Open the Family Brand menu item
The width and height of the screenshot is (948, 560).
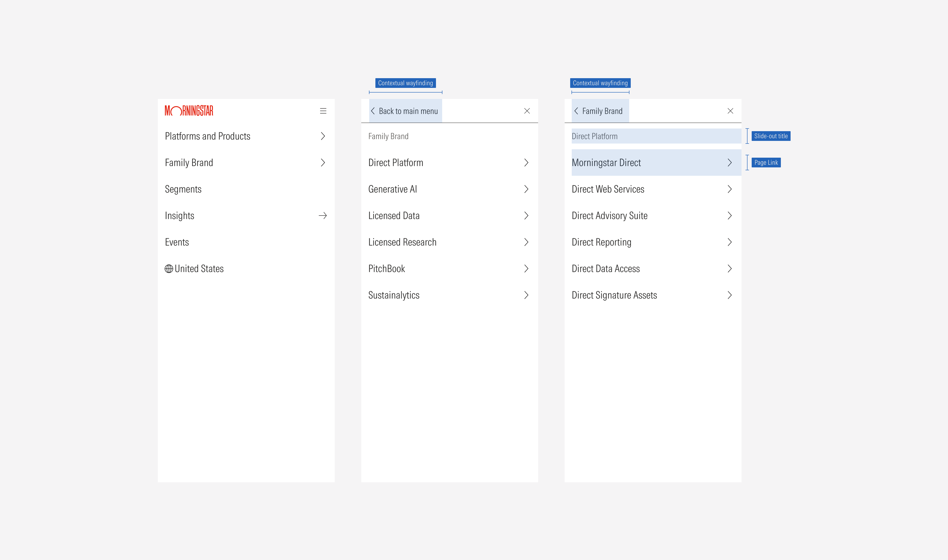189,162
